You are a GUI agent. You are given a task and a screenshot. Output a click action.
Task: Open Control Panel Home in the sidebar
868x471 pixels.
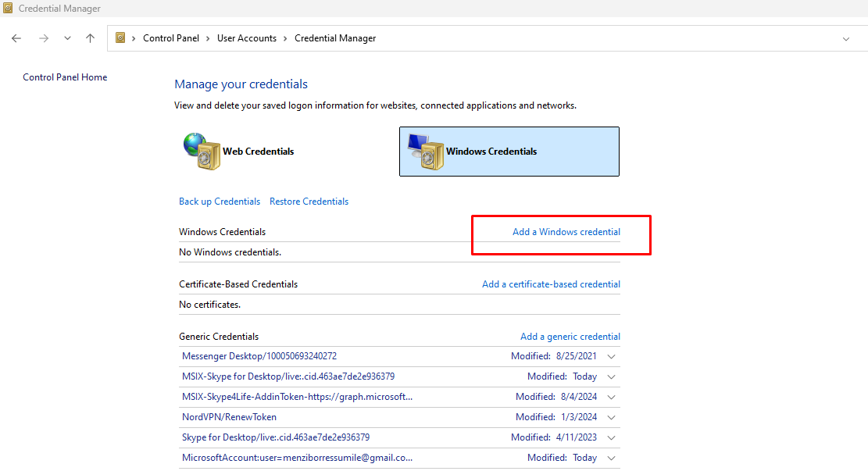click(x=65, y=77)
